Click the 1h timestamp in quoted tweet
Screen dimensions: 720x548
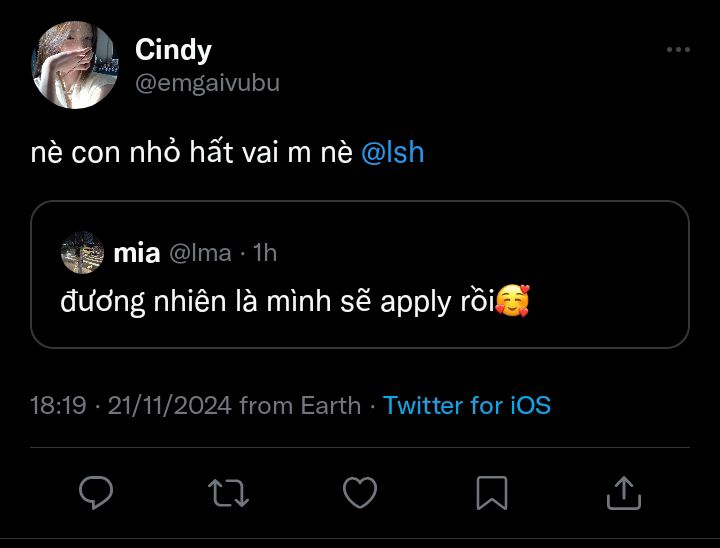click(265, 254)
